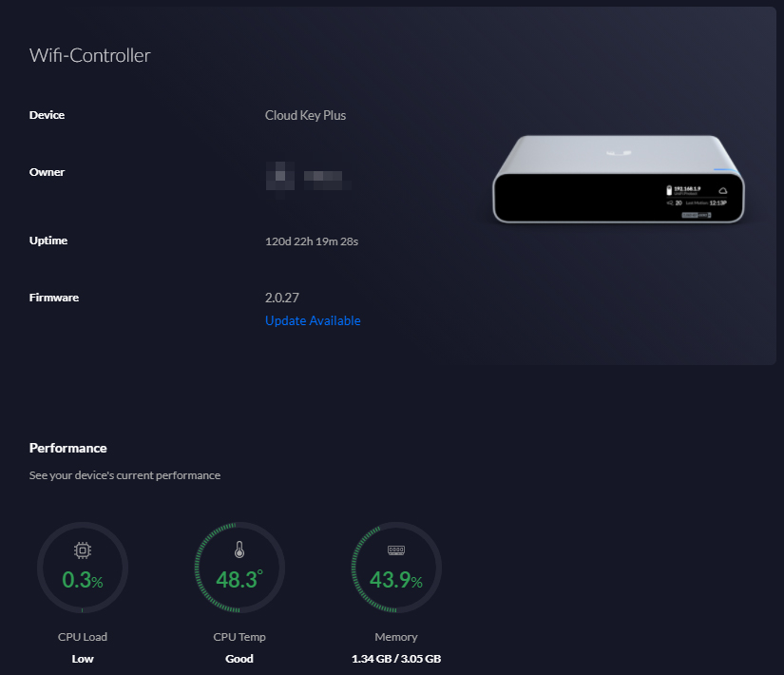This screenshot has height=675, width=784.
Task: Click the firmware version 2.0.27
Action: [x=281, y=298]
